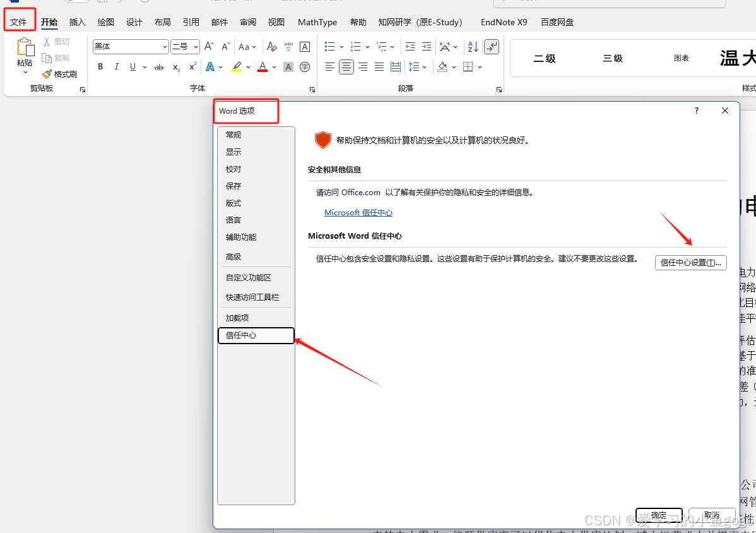Click the Clear Formatting icon
This screenshot has width=756, height=533.
coord(271,46)
